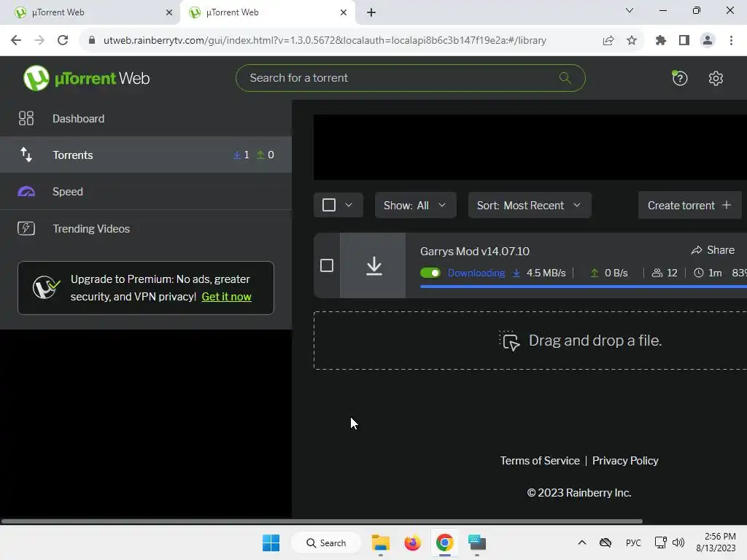The height and width of the screenshot is (560, 747).
Task: Open the Show: All filter dropdown
Action: (x=415, y=205)
